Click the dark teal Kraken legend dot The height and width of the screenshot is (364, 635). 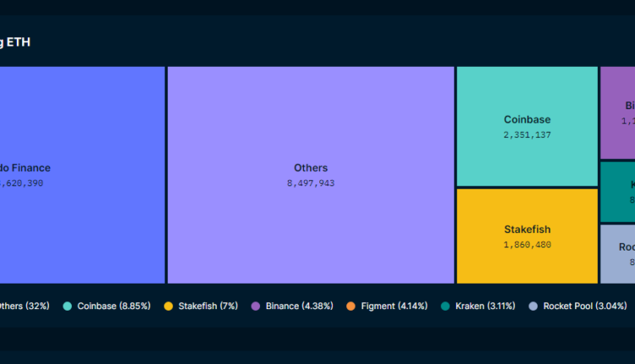[445, 306]
